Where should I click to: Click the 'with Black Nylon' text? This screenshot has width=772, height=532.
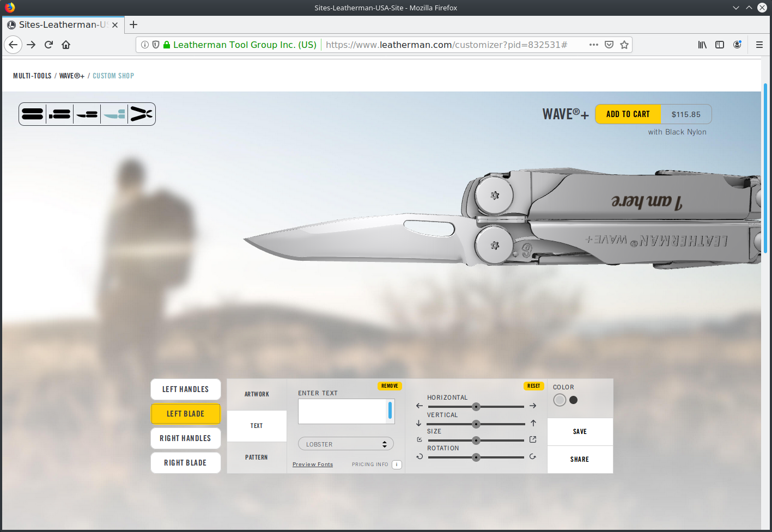click(677, 132)
